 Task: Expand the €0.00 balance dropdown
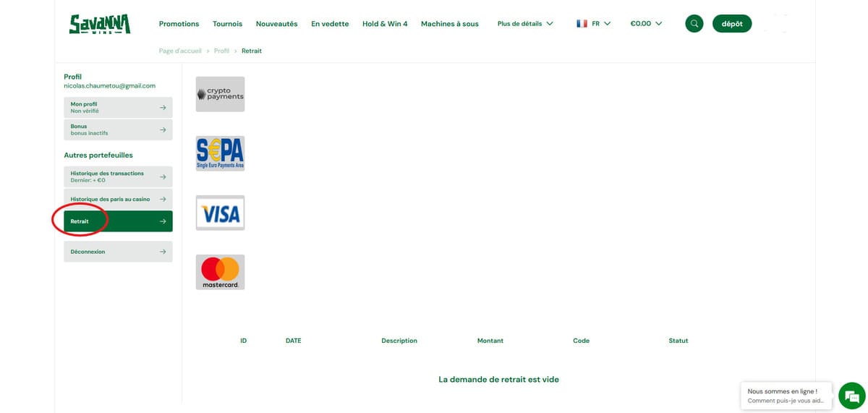point(646,24)
